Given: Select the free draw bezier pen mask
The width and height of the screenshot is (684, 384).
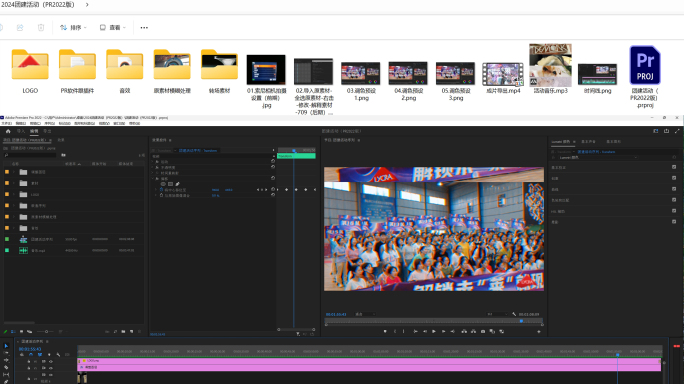Looking at the screenshot, I should click(177, 184).
